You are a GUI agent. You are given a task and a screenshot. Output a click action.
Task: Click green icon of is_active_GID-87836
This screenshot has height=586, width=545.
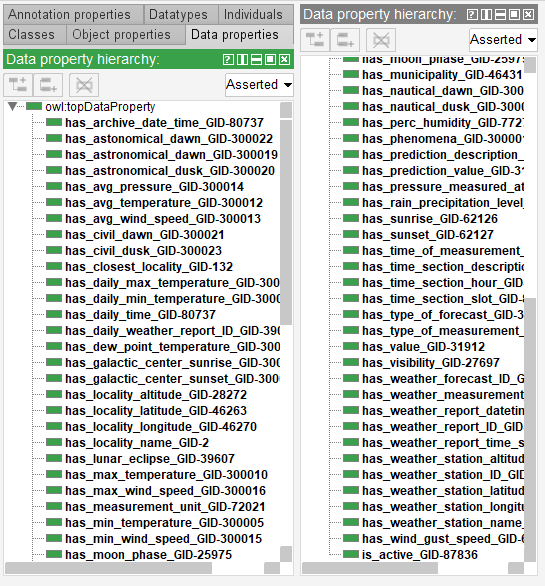pos(351,554)
